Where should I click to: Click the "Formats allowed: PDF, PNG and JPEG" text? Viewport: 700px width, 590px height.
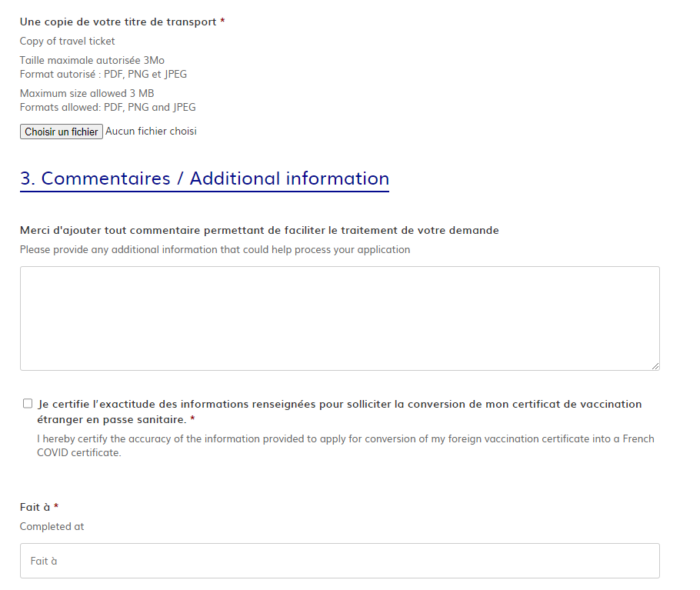tap(108, 107)
